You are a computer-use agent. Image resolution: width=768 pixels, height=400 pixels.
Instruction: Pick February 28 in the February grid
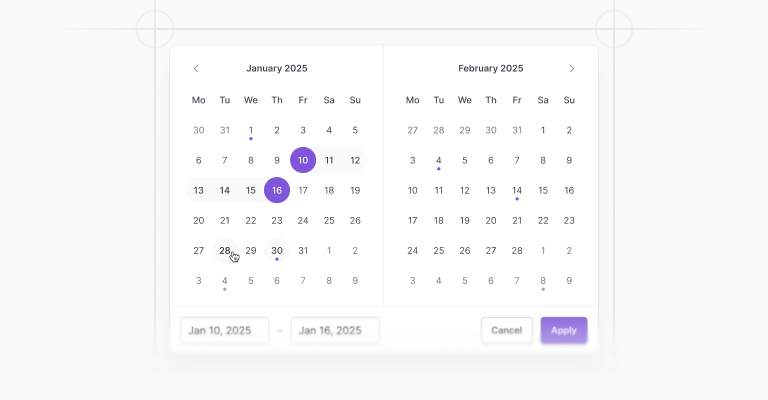pyautogui.click(x=517, y=251)
